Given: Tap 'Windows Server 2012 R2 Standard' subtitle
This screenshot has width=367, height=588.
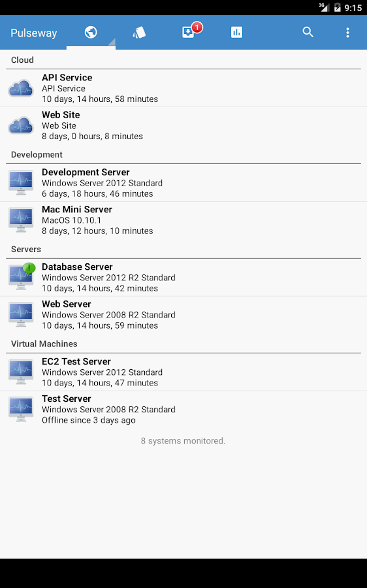Looking at the screenshot, I should (108, 278).
